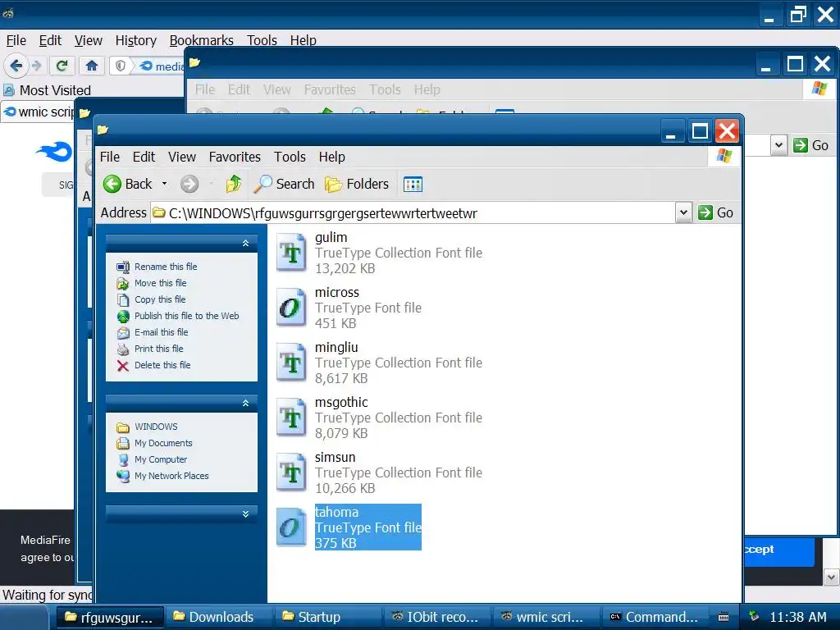Open My Computer from Other Places

tap(161, 459)
